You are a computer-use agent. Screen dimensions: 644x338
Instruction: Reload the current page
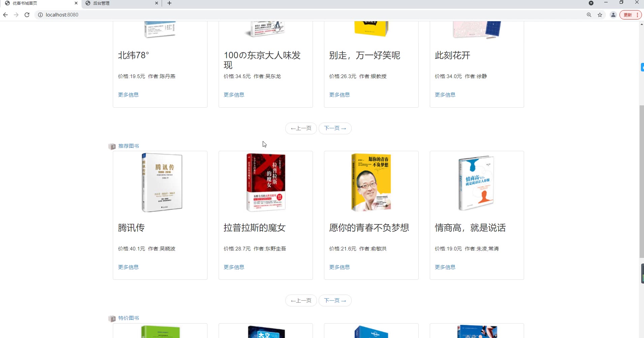(x=27, y=15)
